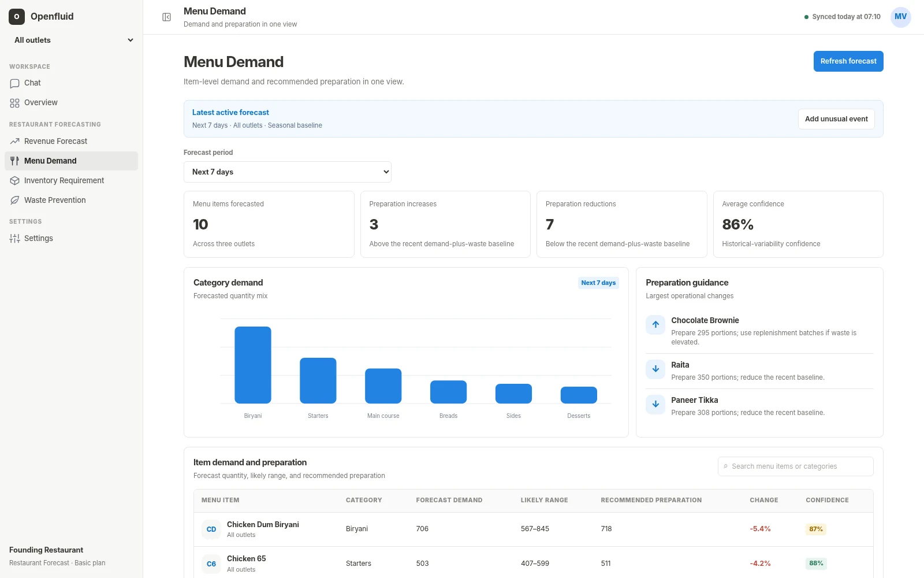Click the Inventory Requirement box icon
The height and width of the screenshot is (578, 924).
[x=15, y=181]
